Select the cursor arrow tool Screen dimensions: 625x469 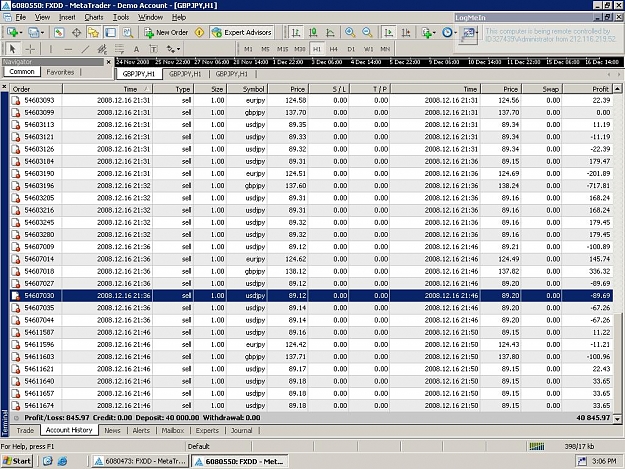pos(12,49)
